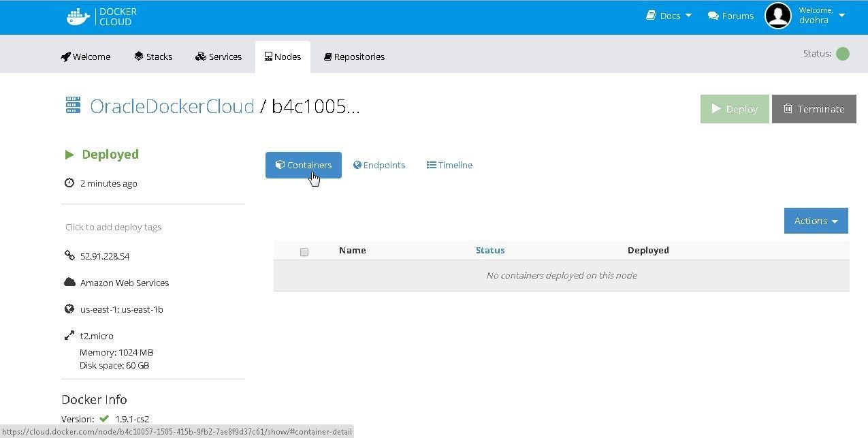
Task: Open the Docs dropdown menu
Action: coord(669,16)
